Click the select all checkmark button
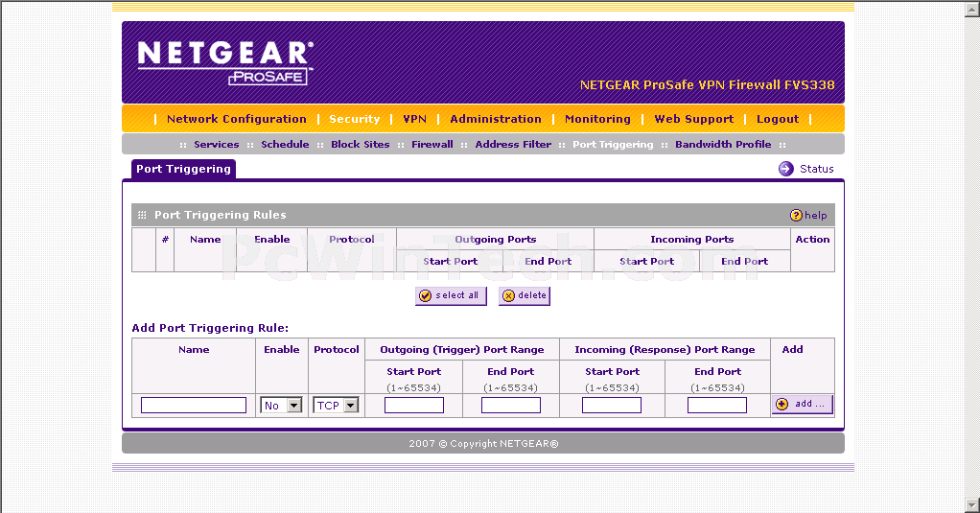980x513 pixels. point(451,295)
